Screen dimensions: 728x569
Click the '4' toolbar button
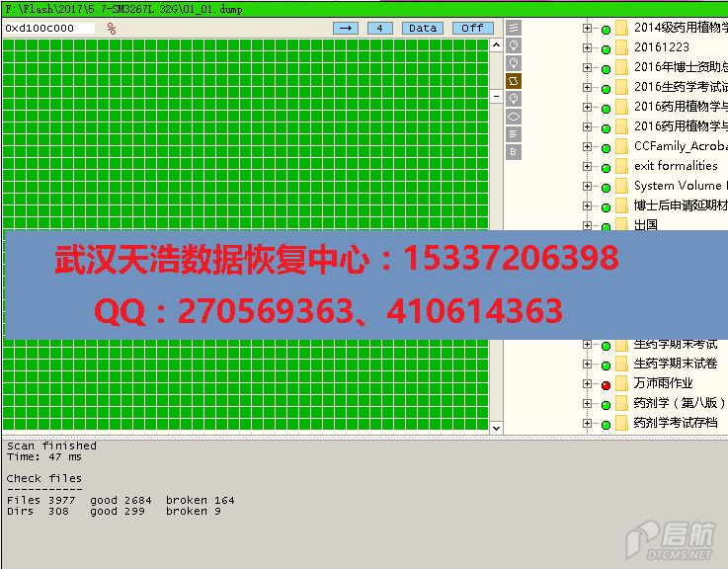(380, 28)
